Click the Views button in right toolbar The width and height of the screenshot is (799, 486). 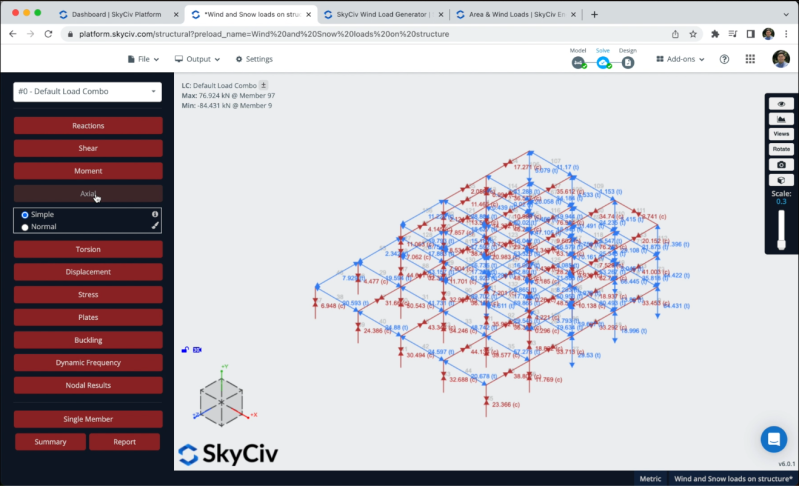tap(781, 134)
